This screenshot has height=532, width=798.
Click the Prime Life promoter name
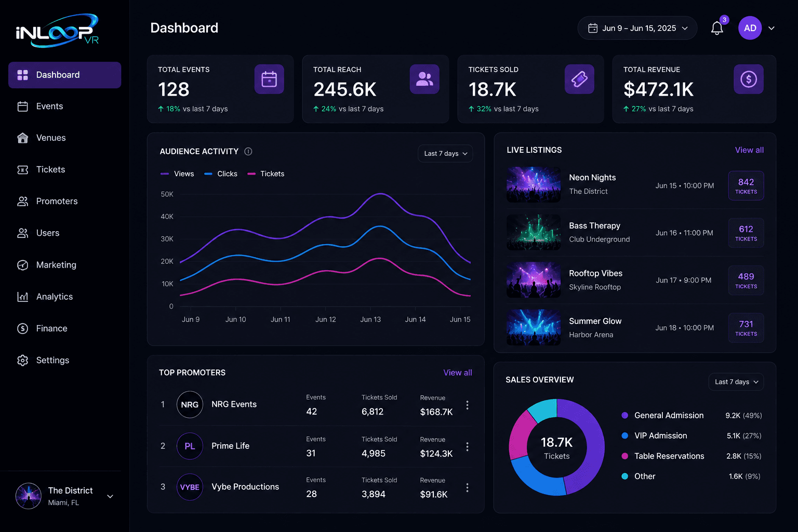231,446
